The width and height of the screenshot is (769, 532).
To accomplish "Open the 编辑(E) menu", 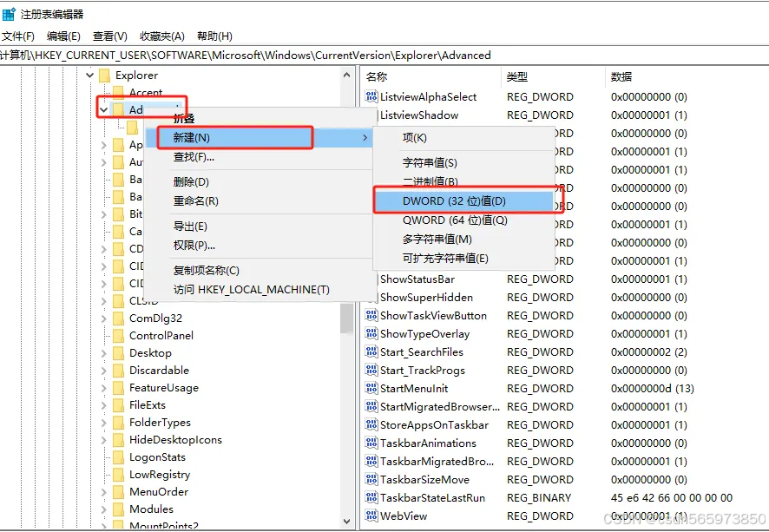I will 63,36.
